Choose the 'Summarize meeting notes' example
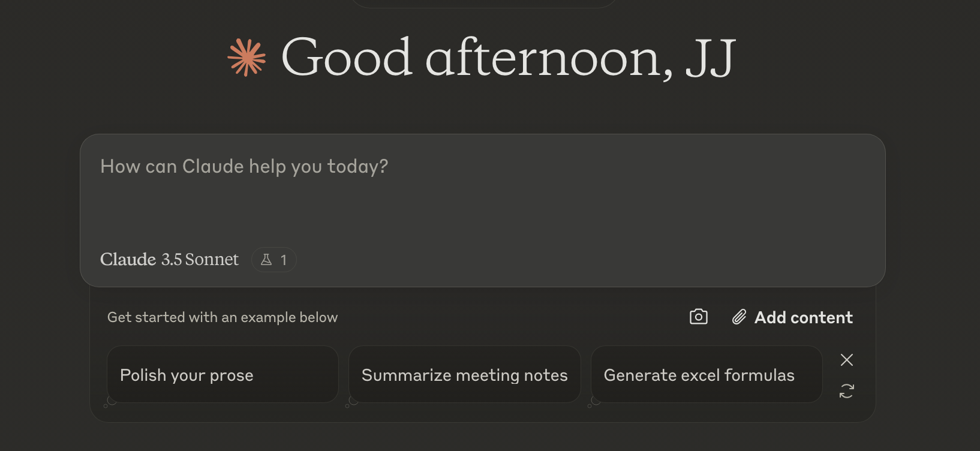The image size is (980, 451). (x=464, y=374)
